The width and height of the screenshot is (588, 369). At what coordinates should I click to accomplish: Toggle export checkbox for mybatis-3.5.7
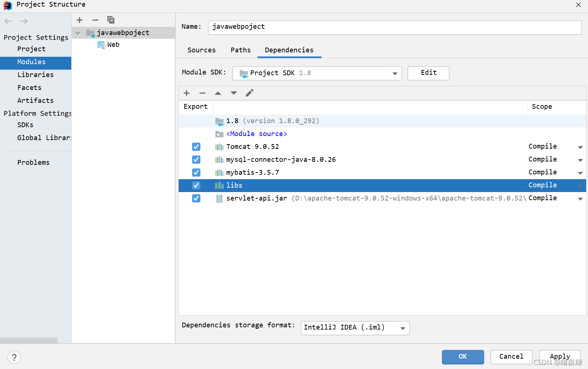(196, 173)
